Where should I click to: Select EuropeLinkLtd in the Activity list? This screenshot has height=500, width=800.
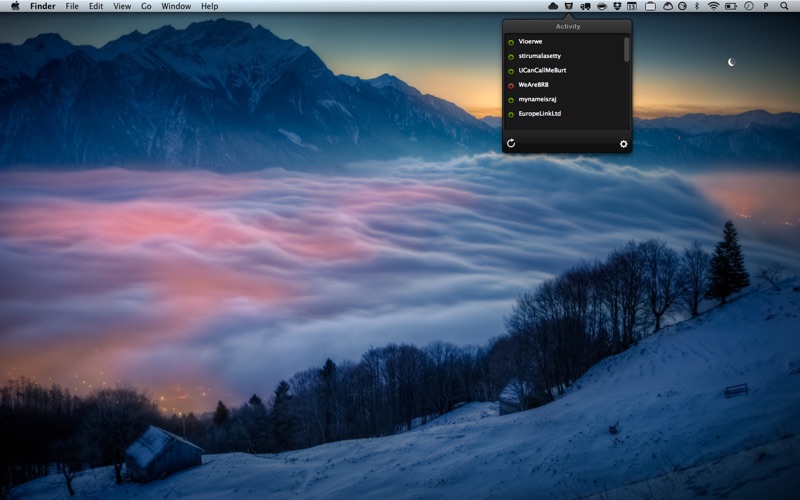click(539, 114)
